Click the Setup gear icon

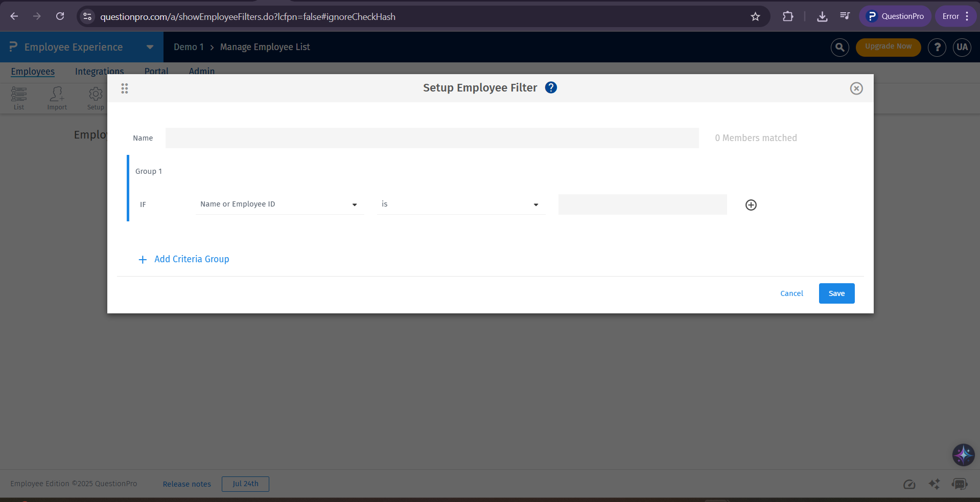click(x=95, y=98)
